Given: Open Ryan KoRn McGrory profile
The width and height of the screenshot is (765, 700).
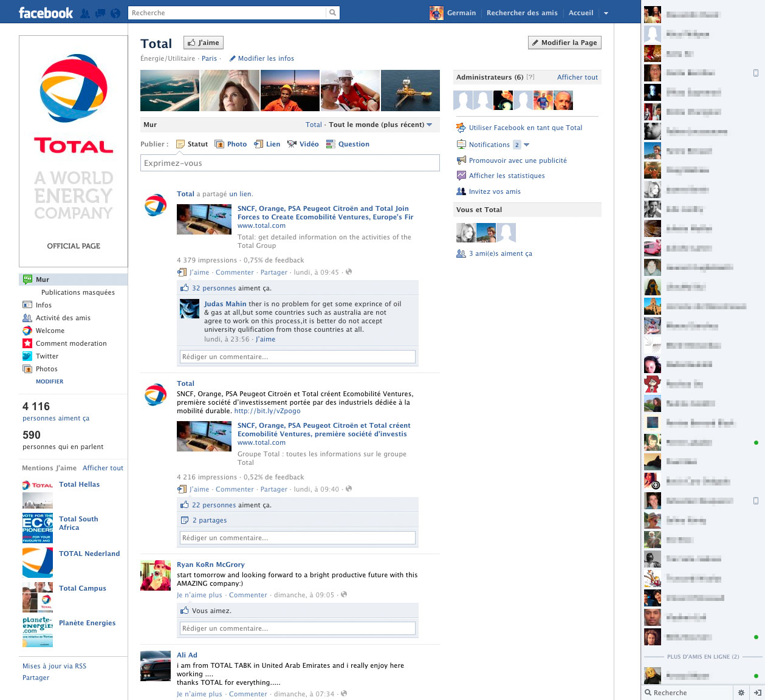Looking at the screenshot, I should click(211, 564).
